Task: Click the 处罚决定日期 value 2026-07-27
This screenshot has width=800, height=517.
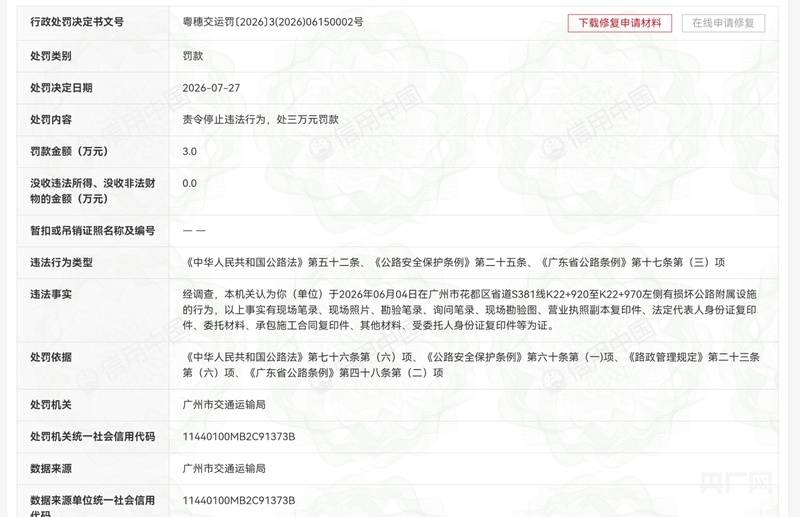Action: (211, 88)
